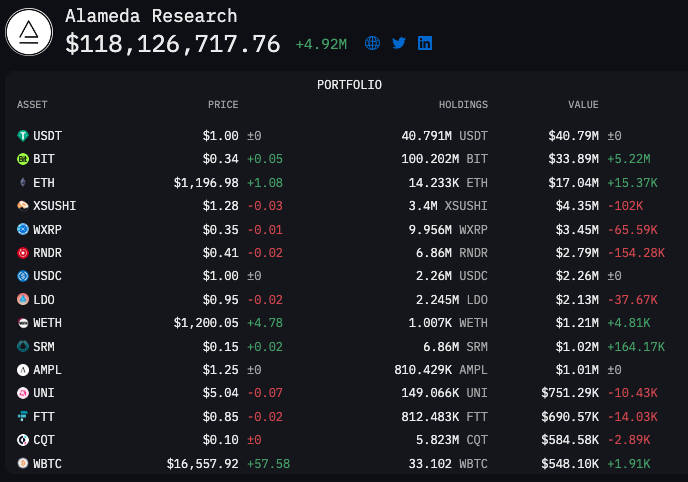Viewport: 688px width, 482px height.
Task: Click the XSUSHI token icon
Action: point(23,206)
